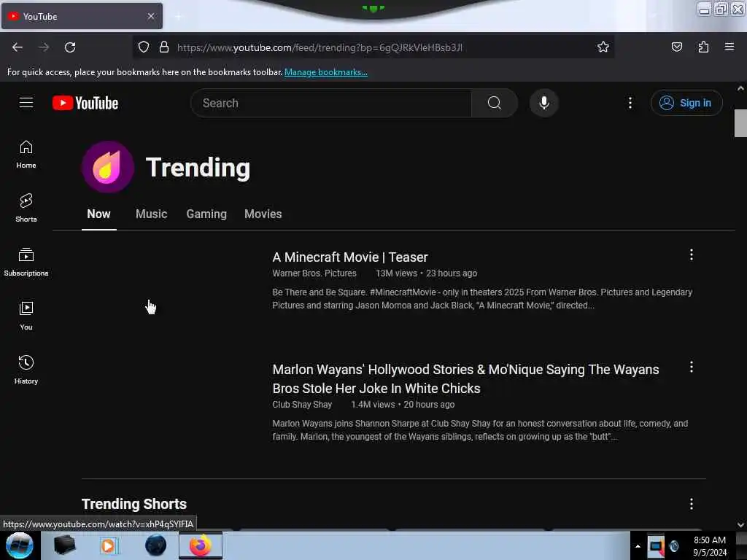Viewport: 747px width, 560px height.
Task: Open Firefox from the taskbar
Action: click(x=201, y=545)
